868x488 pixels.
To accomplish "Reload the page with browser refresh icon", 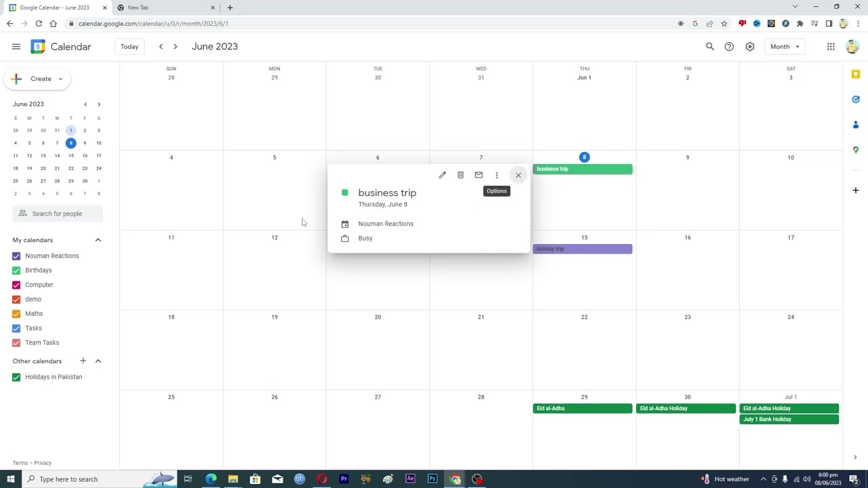I will (x=39, y=24).
